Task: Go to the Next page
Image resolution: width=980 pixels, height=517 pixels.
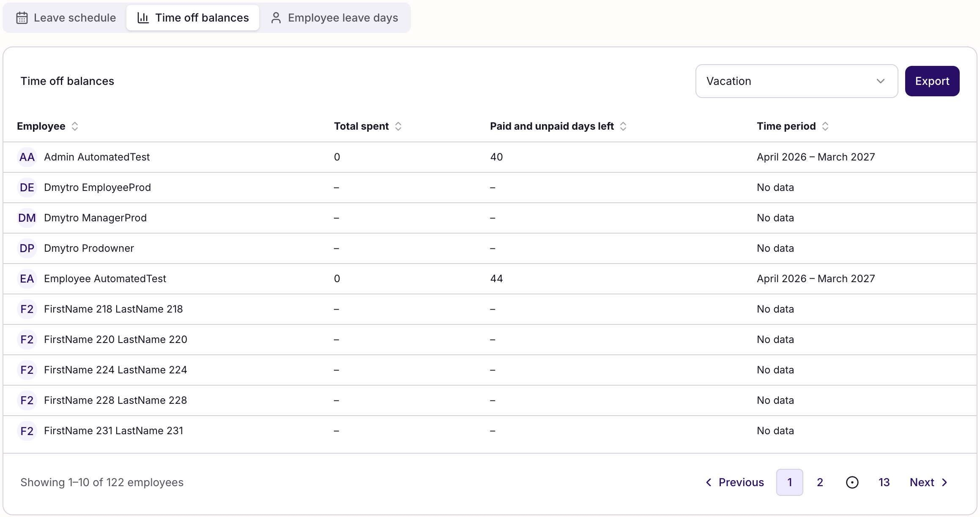Action: click(929, 482)
